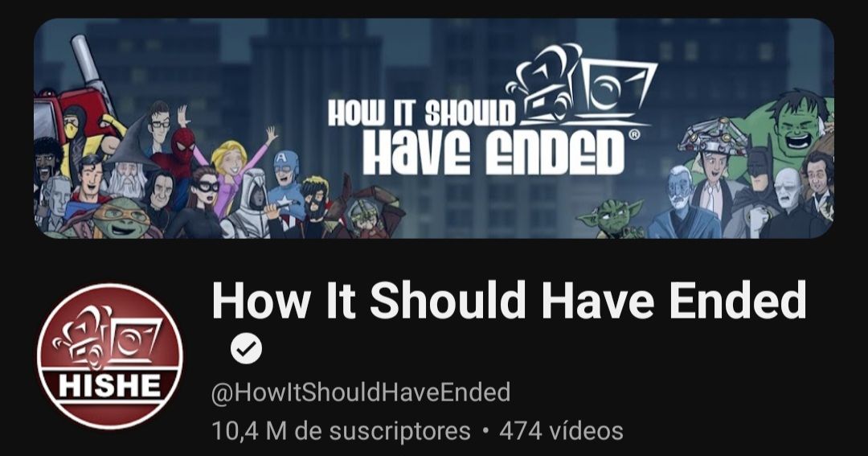Viewport: 868px width, 456px height.
Task: Click the "How It Should Have Ended" banner title
Action: click(x=476, y=138)
